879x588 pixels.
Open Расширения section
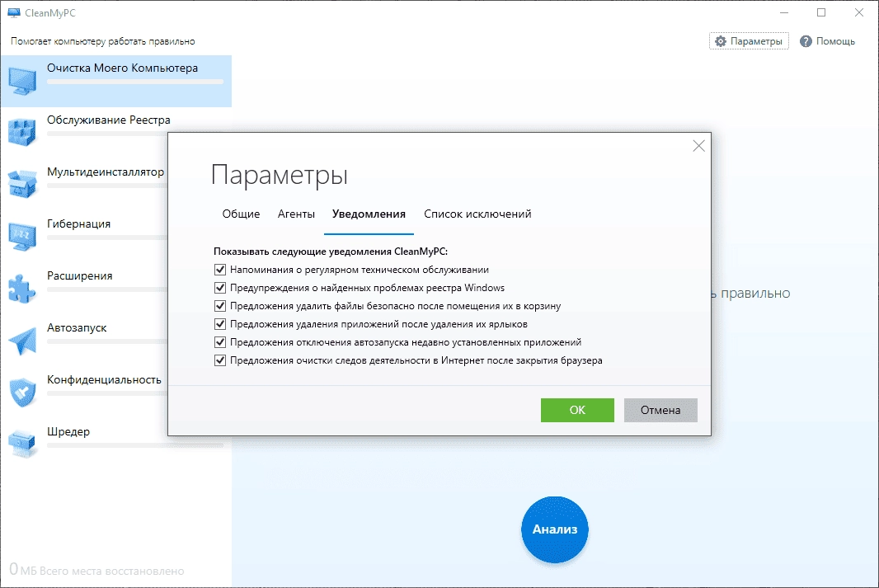[80, 275]
